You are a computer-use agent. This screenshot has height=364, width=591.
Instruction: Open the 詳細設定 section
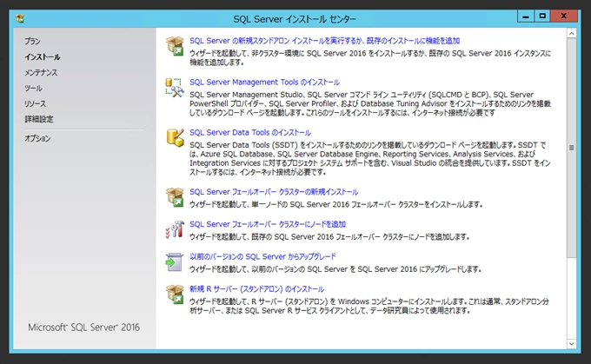(39, 119)
